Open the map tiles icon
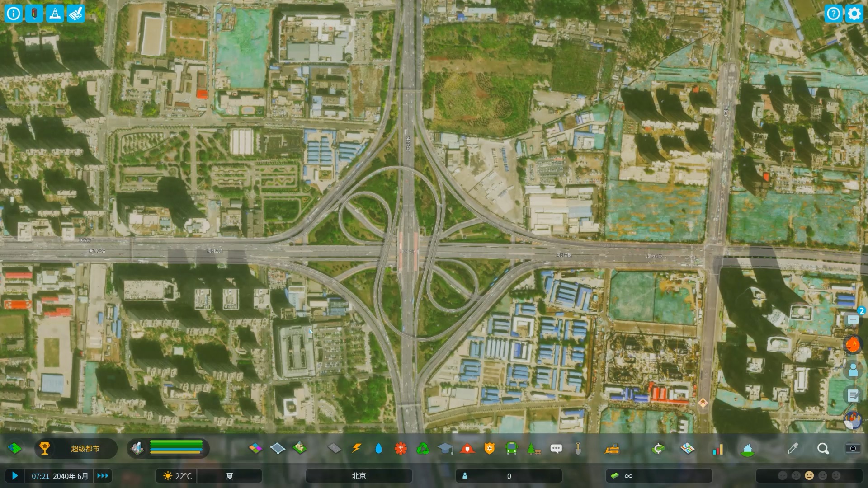This screenshot has height=488, width=868. [x=14, y=448]
